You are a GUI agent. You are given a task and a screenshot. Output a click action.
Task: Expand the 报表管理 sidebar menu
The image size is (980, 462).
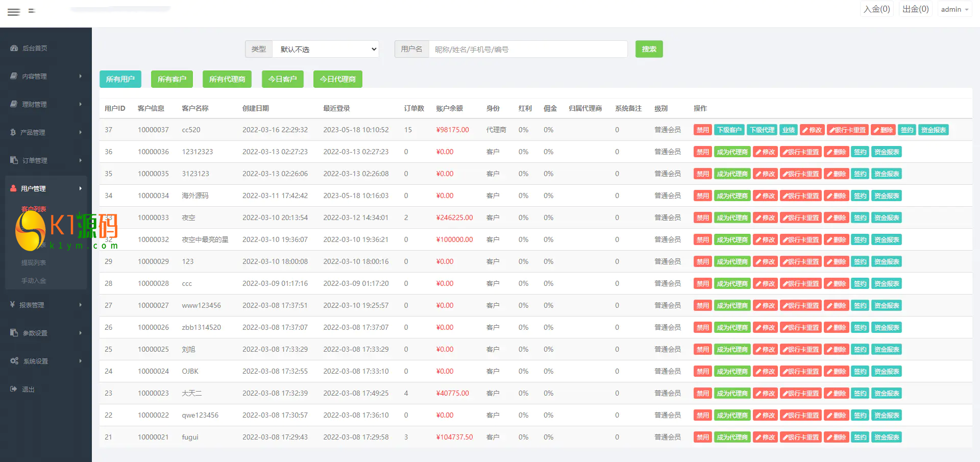tap(32, 305)
